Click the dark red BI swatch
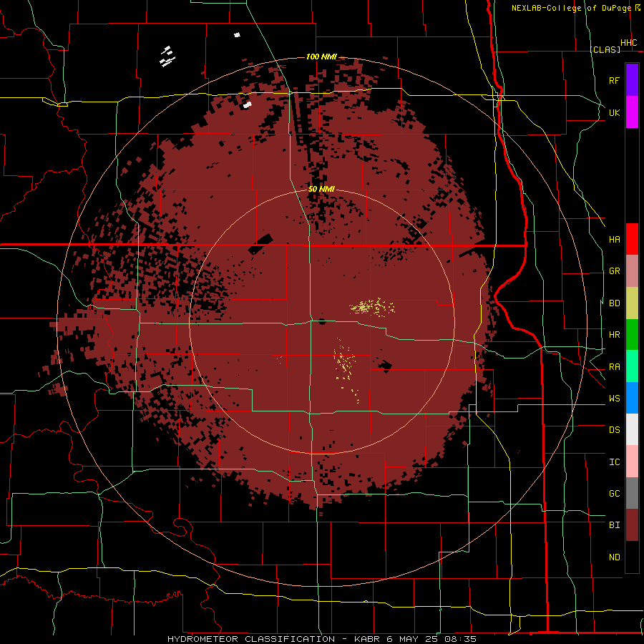 [x=632, y=525]
